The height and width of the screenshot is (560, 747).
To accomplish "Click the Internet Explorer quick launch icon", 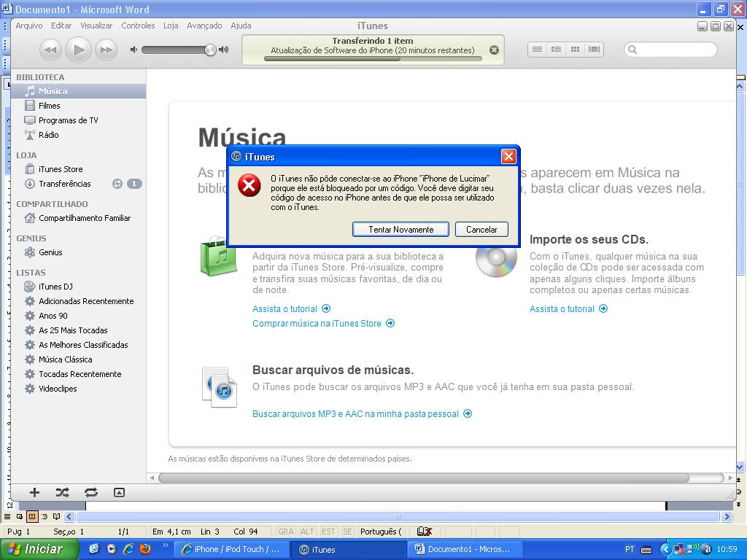I will pyautogui.click(x=128, y=549).
